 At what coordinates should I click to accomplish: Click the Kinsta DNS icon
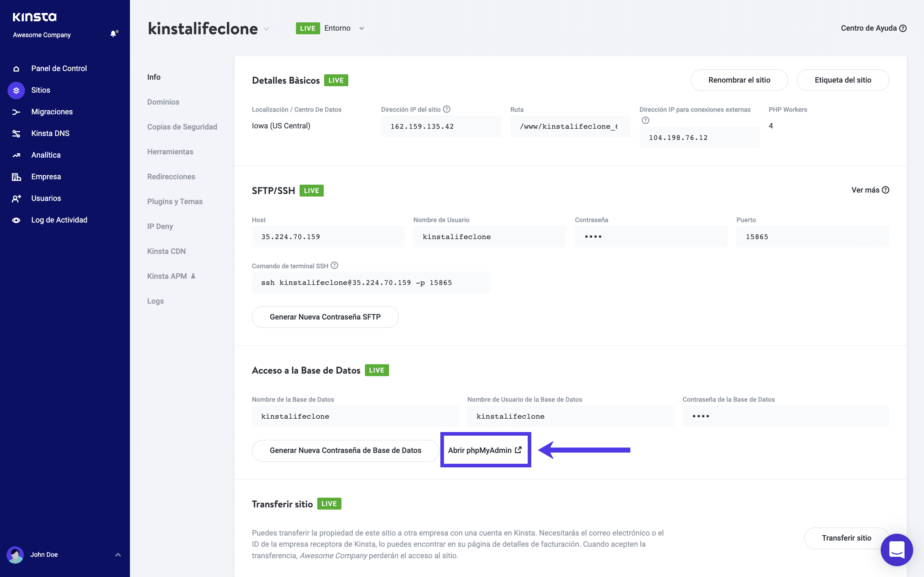(16, 133)
